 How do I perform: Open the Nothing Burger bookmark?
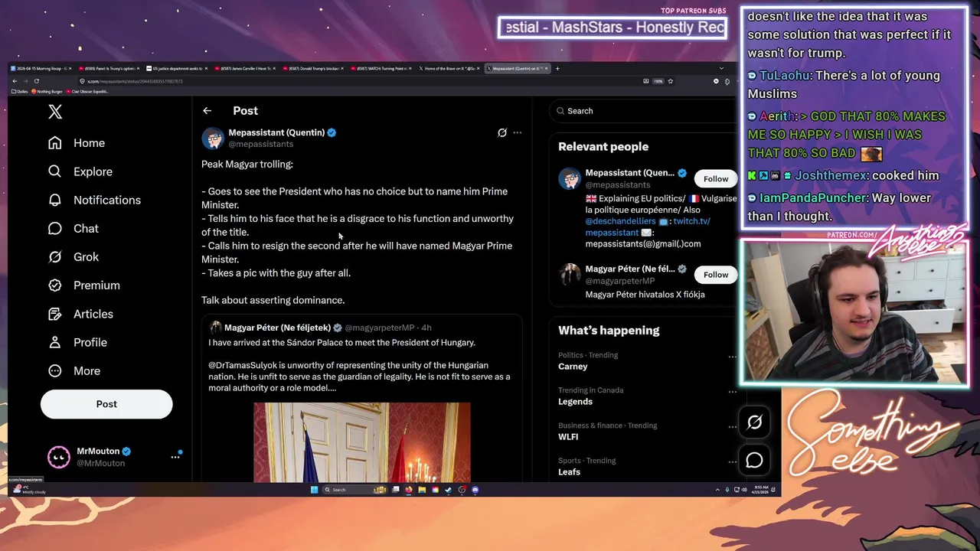click(x=47, y=91)
